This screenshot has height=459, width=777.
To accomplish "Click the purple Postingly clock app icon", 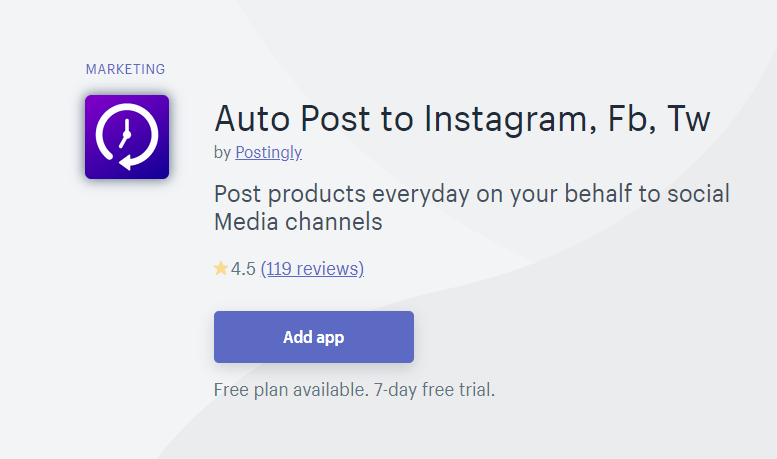I will click(127, 137).
